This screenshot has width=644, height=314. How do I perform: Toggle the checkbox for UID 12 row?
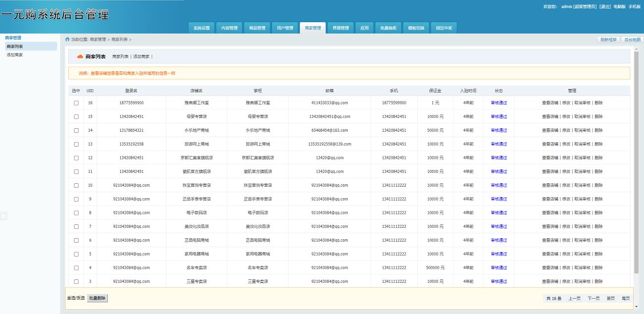(76, 158)
